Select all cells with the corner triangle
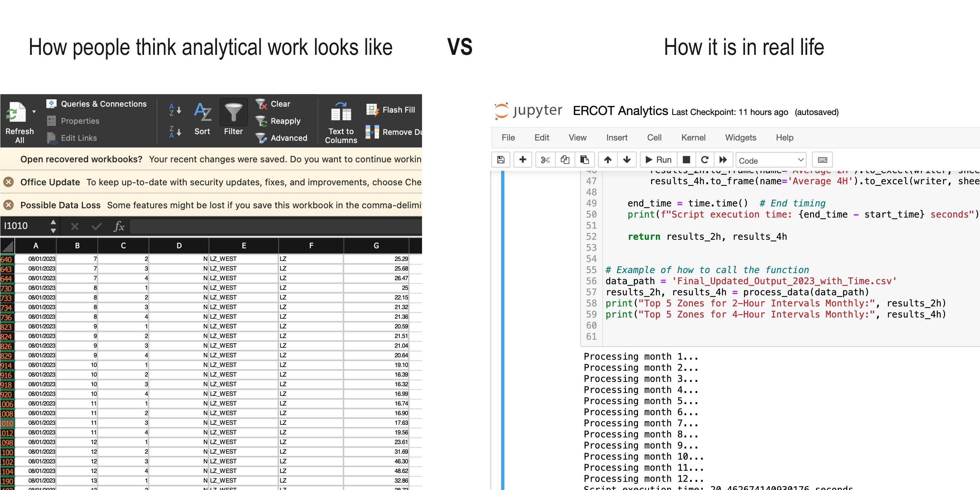 (8, 246)
